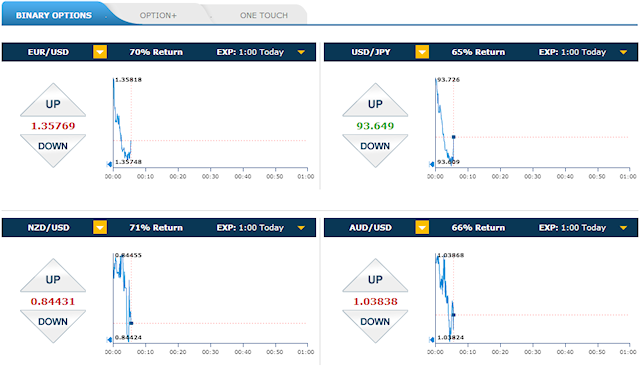The width and height of the screenshot is (640, 368).
Task: Click the blue marker left of EUR/USD chart
Action: tap(109, 164)
